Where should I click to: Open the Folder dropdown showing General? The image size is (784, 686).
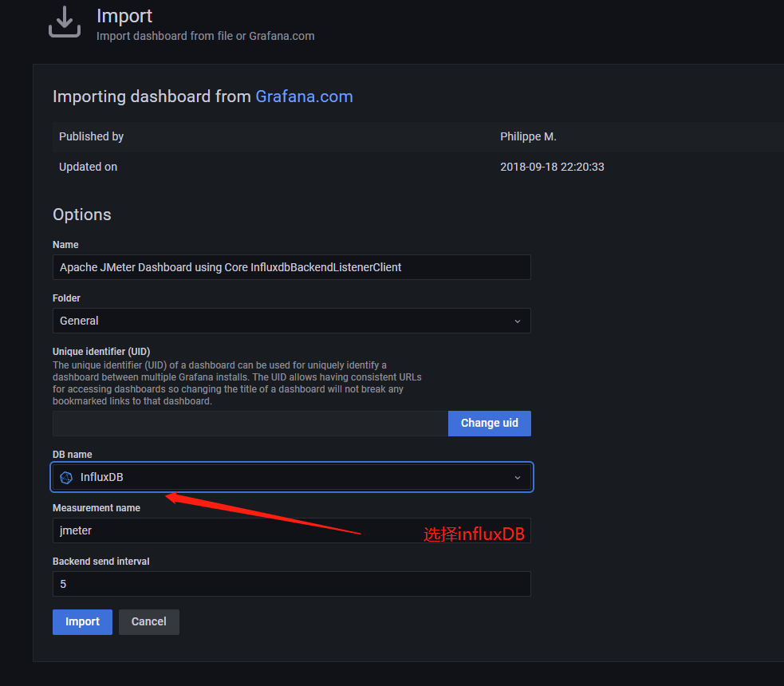[x=291, y=321]
